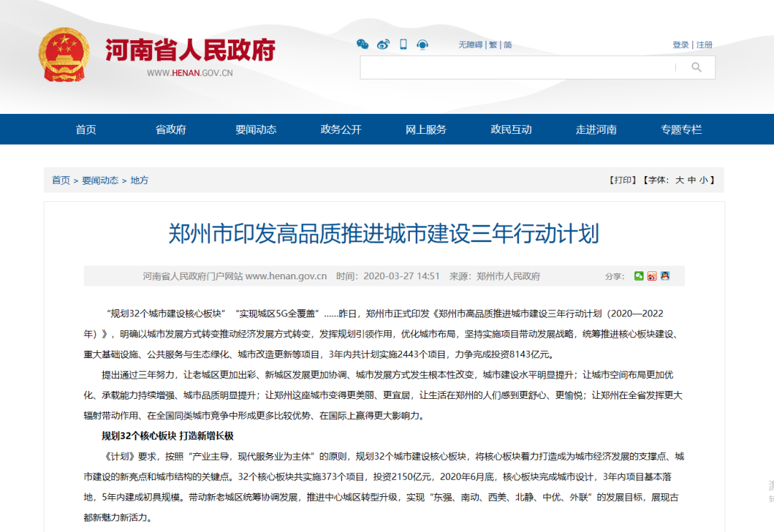Enable 无障碍 accessibility mode
This screenshot has width=774, height=532.
click(x=469, y=44)
